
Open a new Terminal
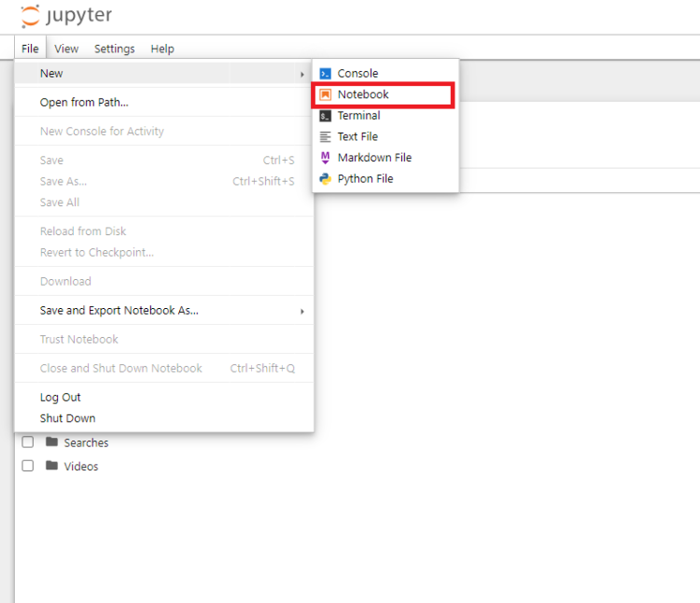[385, 115]
